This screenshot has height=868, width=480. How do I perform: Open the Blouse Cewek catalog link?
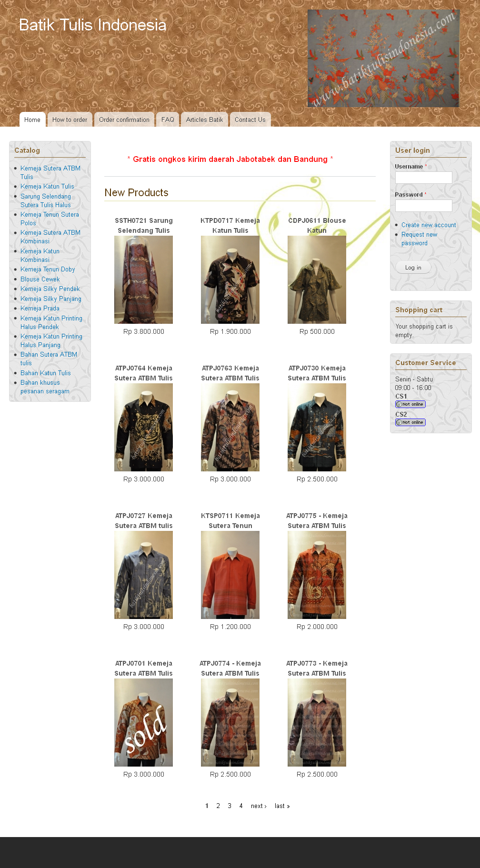coord(40,279)
